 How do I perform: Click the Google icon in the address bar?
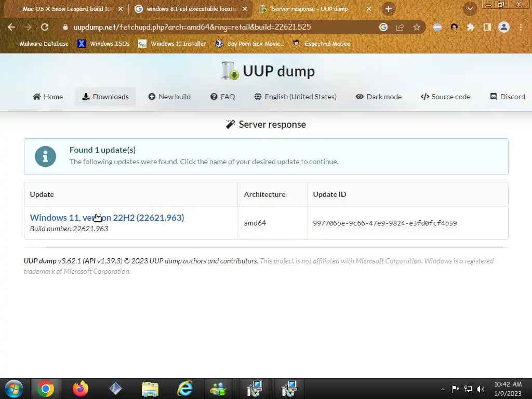[383, 27]
